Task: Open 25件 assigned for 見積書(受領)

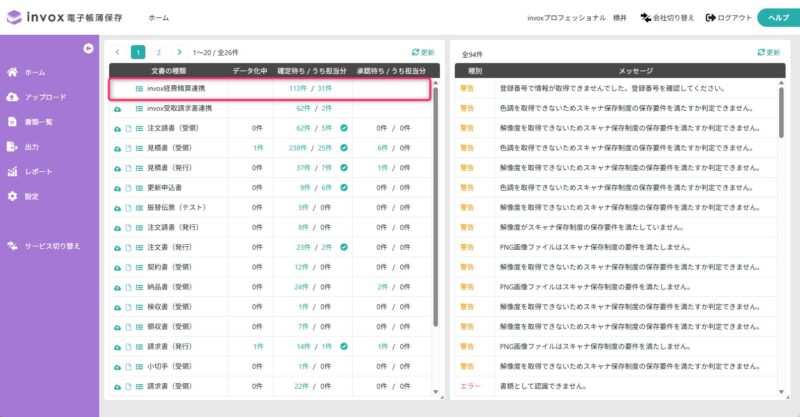Action: [324, 148]
